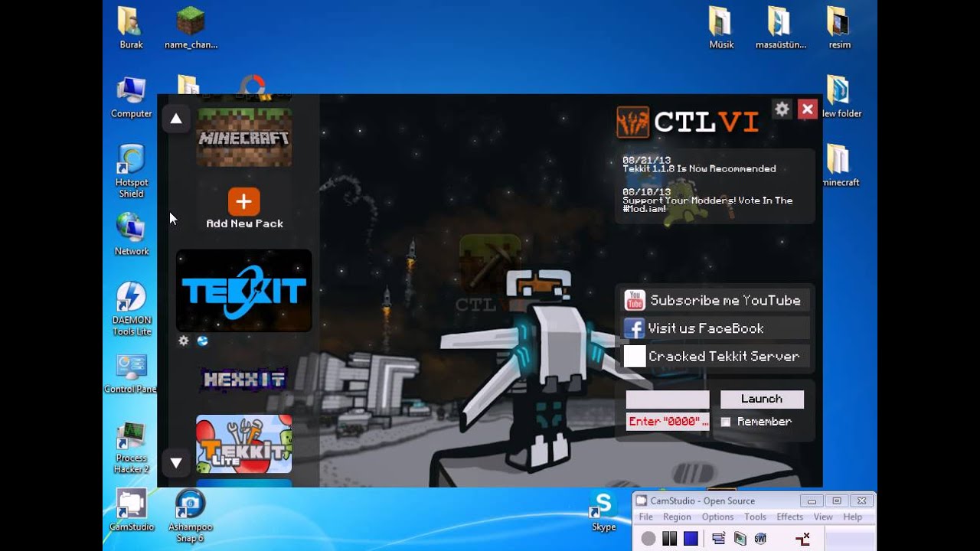Select Network desktop icon

tap(131, 234)
